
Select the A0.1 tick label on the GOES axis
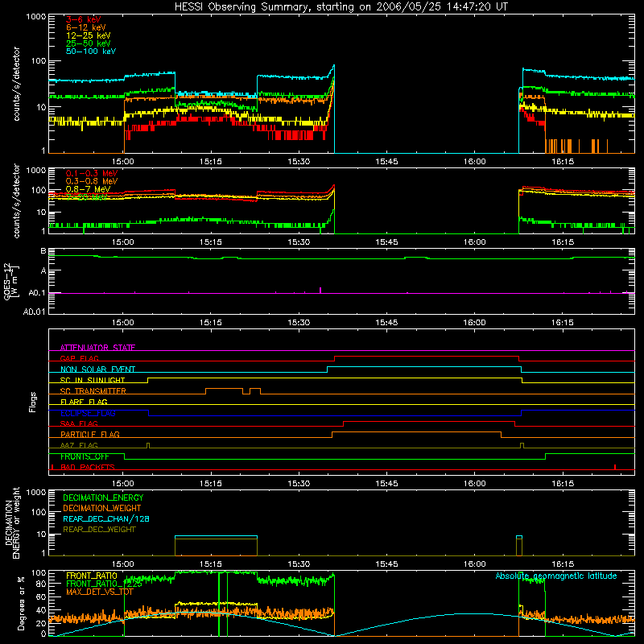tap(37, 293)
